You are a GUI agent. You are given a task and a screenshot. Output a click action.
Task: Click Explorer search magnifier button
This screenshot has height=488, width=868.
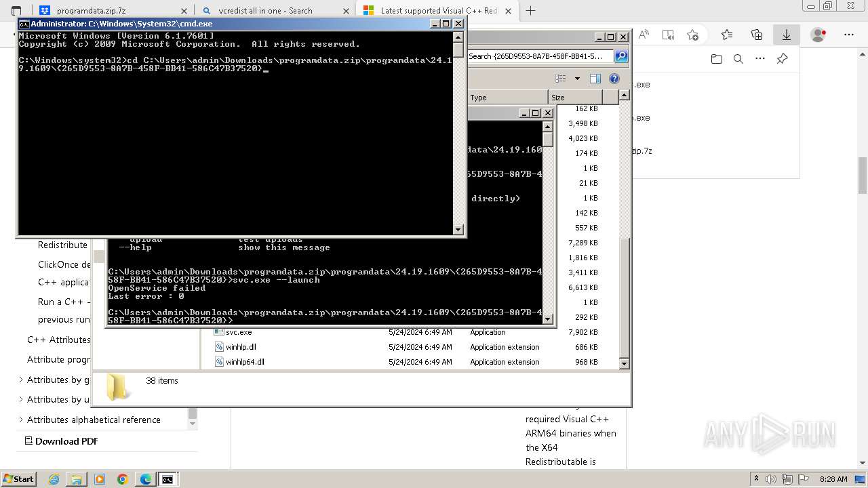pyautogui.click(x=620, y=56)
